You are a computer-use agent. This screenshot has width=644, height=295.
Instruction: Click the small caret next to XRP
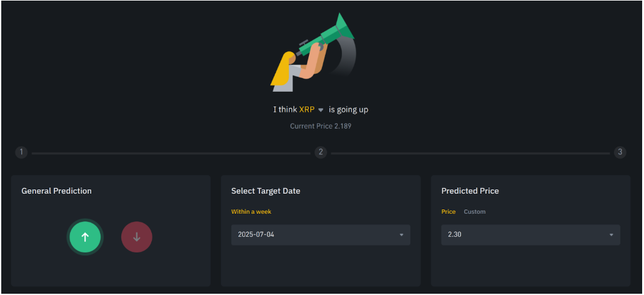pyautogui.click(x=321, y=110)
